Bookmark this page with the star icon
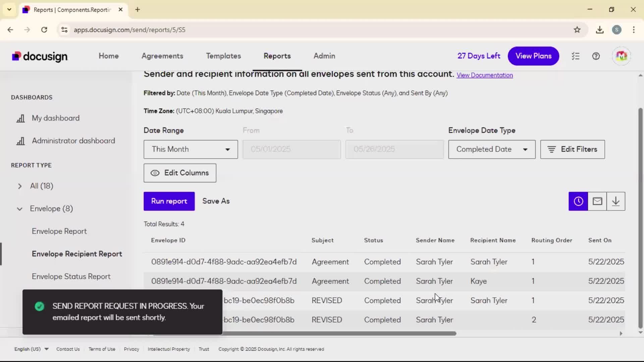Image resolution: width=644 pixels, height=362 pixels. tap(577, 30)
